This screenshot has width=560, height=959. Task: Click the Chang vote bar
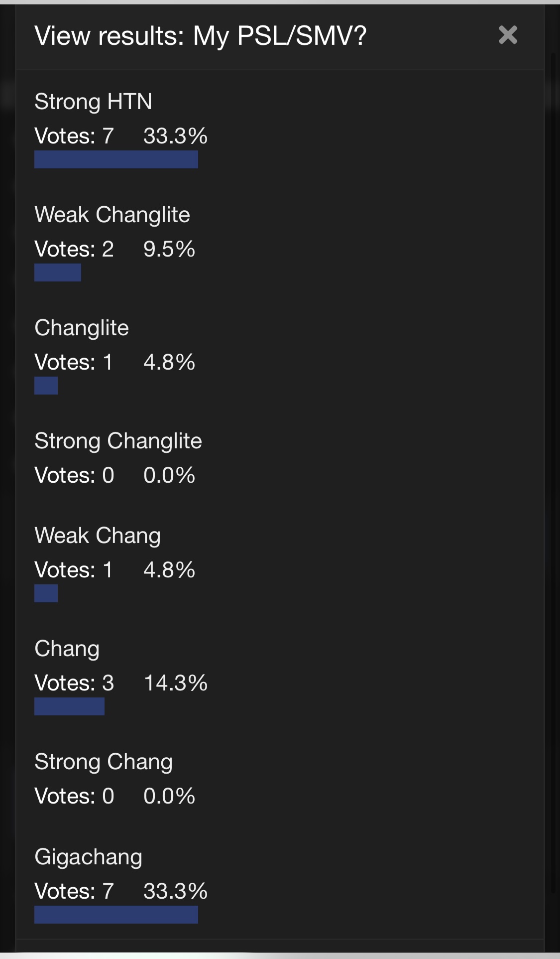pyautogui.click(x=69, y=706)
